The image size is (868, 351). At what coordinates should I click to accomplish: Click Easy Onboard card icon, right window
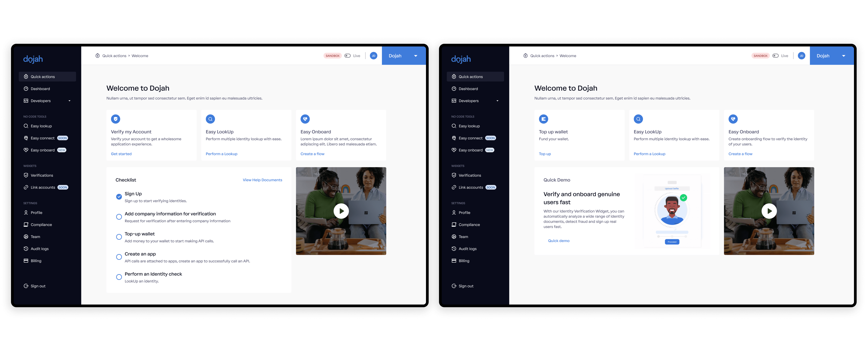(733, 119)
